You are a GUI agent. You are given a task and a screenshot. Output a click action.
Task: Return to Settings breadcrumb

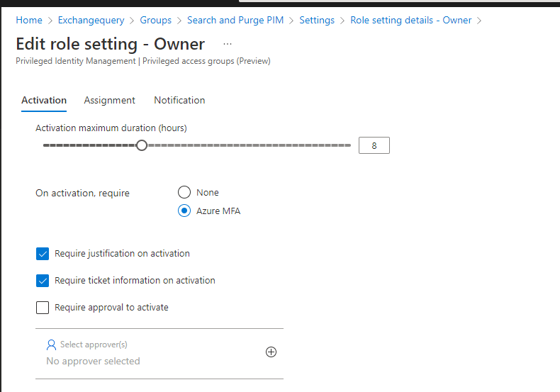click(317, 20)
